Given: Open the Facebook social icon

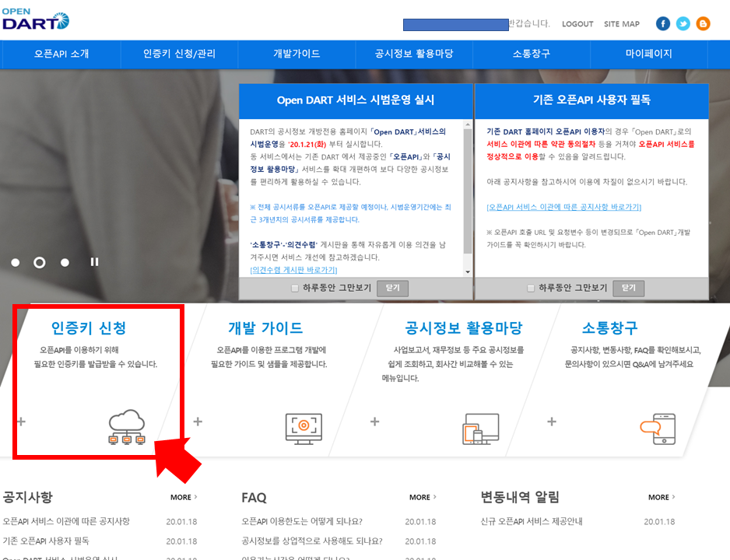Looking at the screenshot, I should pyautogui.click(x=663, y=23).
